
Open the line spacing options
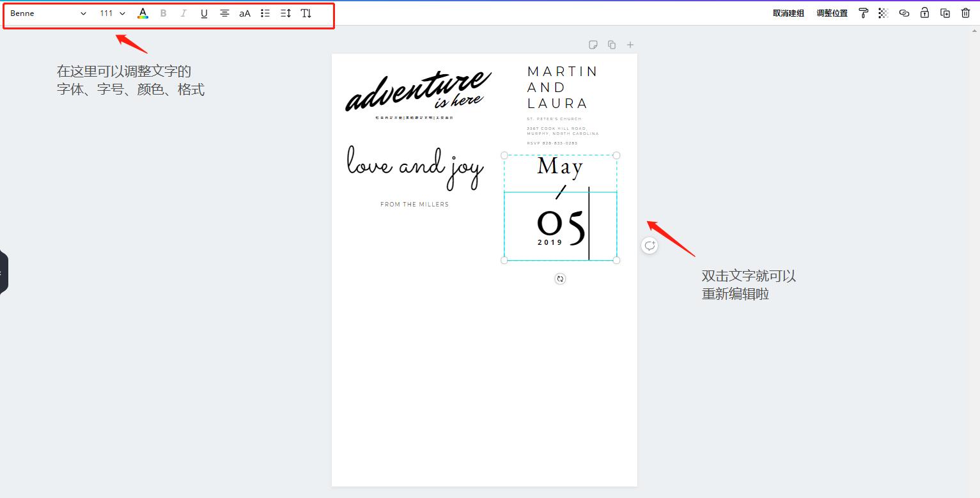pos(285,13)
